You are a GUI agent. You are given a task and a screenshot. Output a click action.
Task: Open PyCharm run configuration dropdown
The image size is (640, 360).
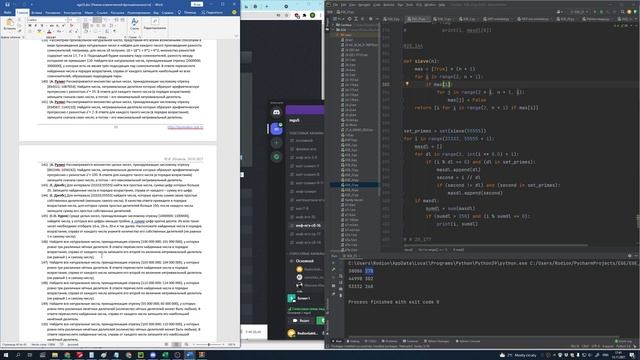(x=579, y=12)
